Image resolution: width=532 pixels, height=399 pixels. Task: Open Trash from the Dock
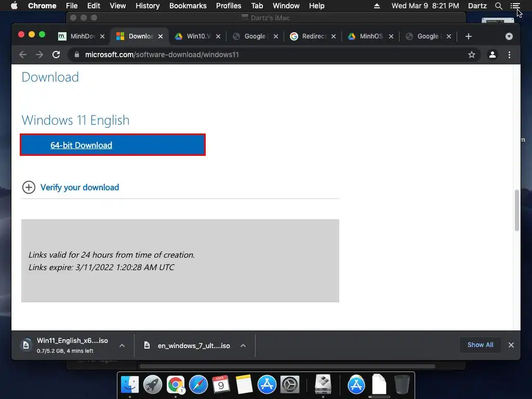point(402,384)
